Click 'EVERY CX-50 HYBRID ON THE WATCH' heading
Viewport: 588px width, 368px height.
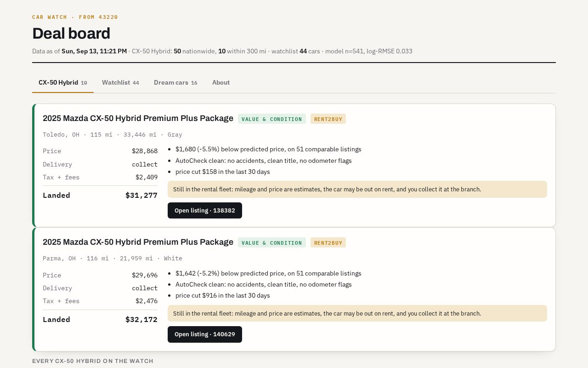click(x=93, y=361)
